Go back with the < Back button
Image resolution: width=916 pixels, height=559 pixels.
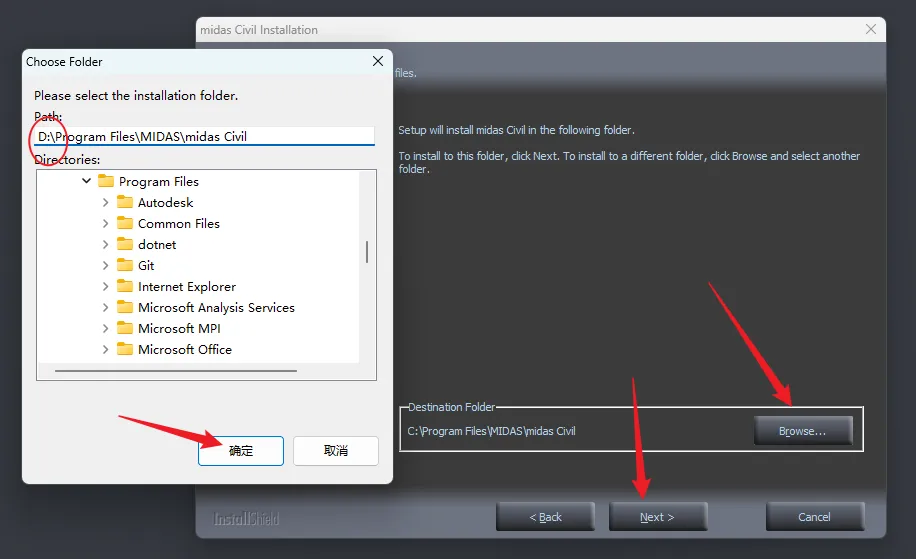545,517
